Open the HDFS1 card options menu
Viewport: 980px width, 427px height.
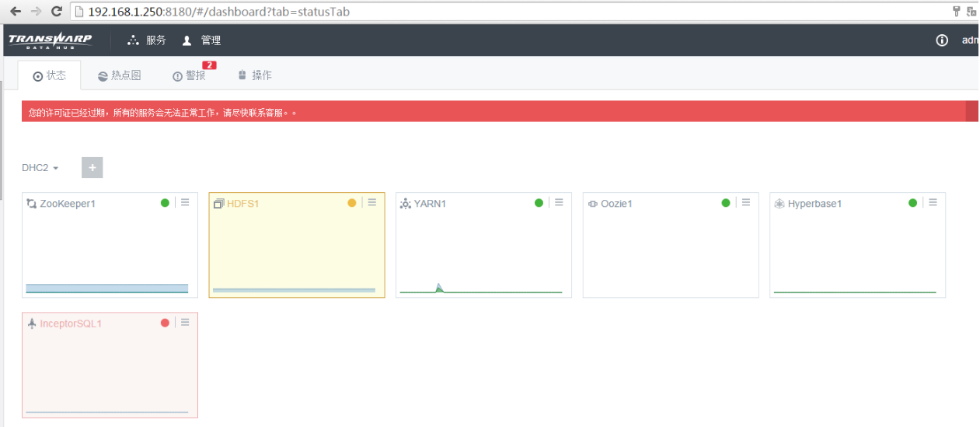(372, 202)
